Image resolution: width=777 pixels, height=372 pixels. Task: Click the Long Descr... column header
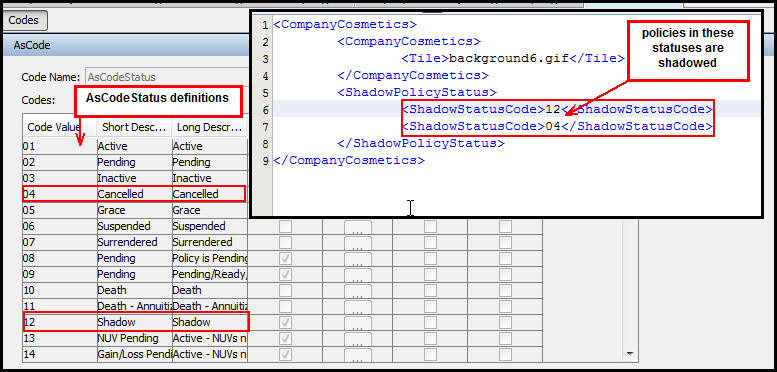(x=210, y=127)
